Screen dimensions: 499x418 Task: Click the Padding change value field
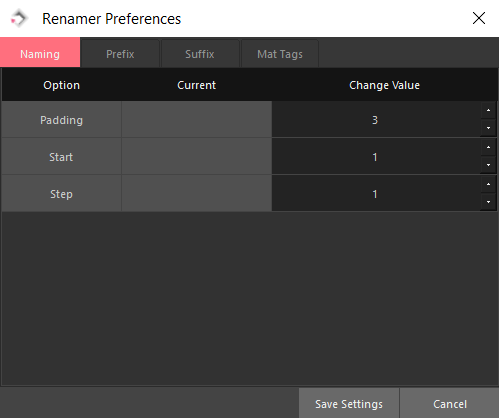click(x=376, y=119)
